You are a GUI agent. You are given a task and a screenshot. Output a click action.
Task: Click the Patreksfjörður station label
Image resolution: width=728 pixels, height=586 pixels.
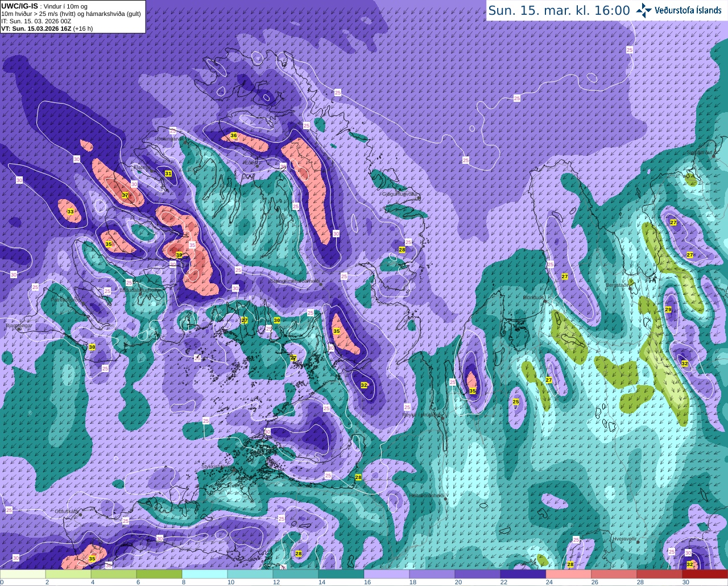[67, 299]
